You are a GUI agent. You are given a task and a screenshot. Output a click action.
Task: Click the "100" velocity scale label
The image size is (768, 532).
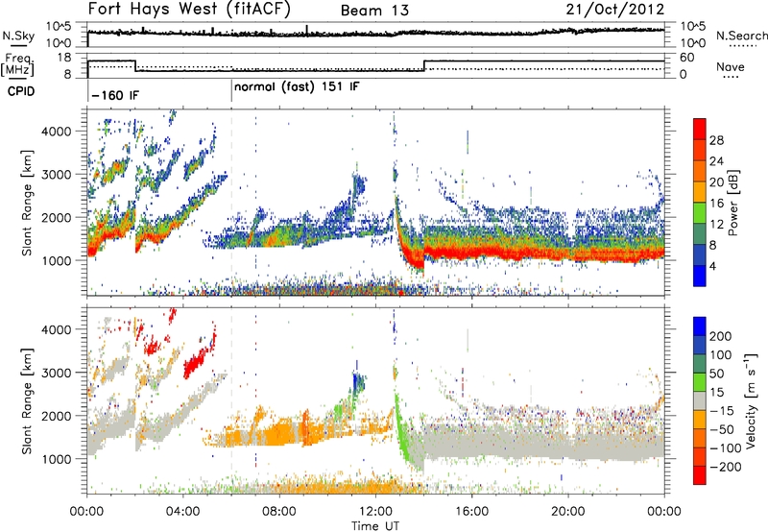(x=721, y=354)
